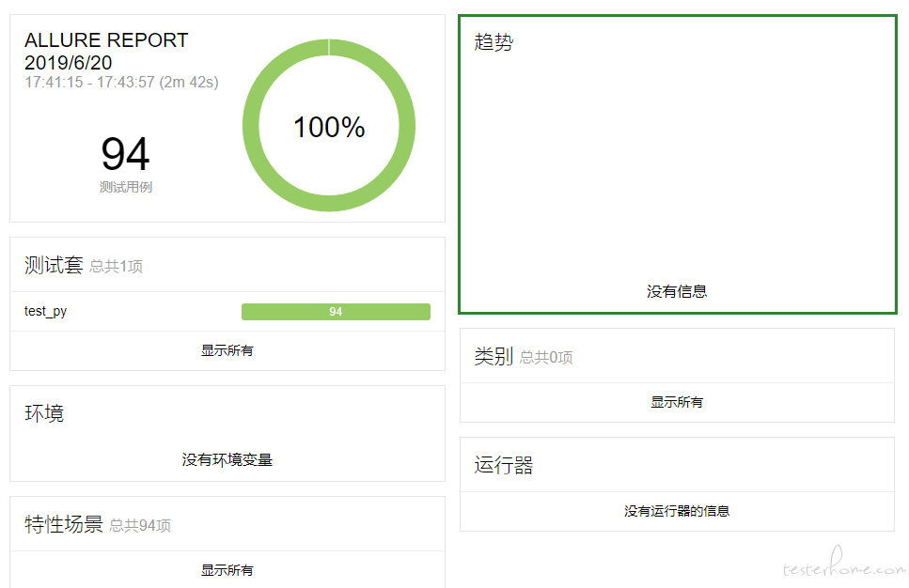Click the 总共94项 feature count label

pos(140,525)
